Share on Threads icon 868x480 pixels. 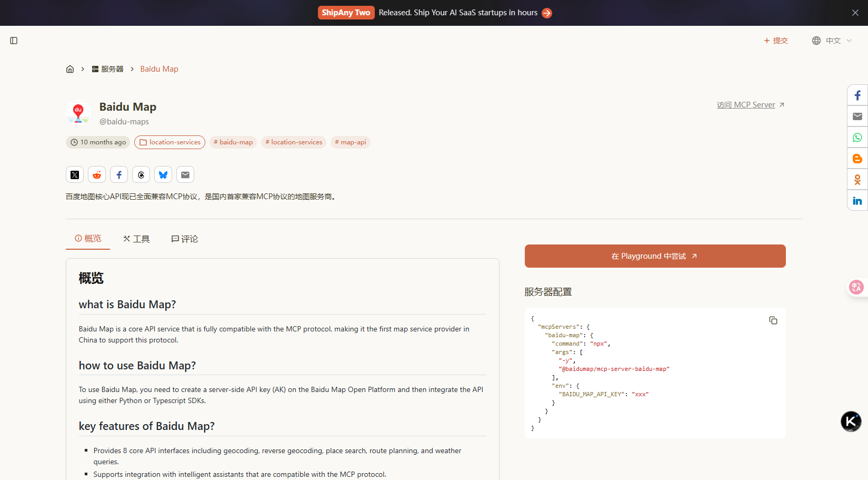[141, 175]
